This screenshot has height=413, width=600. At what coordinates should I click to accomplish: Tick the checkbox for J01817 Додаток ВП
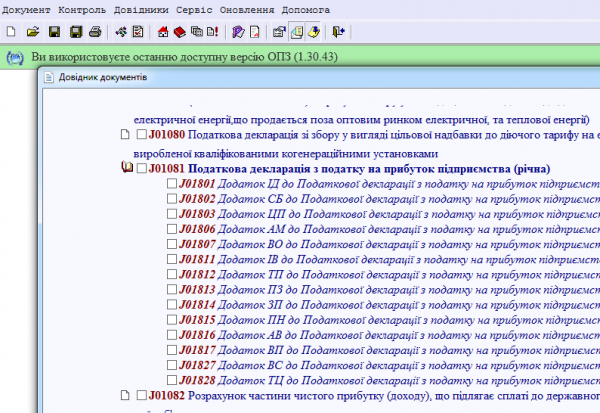pyautogui.click(x=172, y=350)
